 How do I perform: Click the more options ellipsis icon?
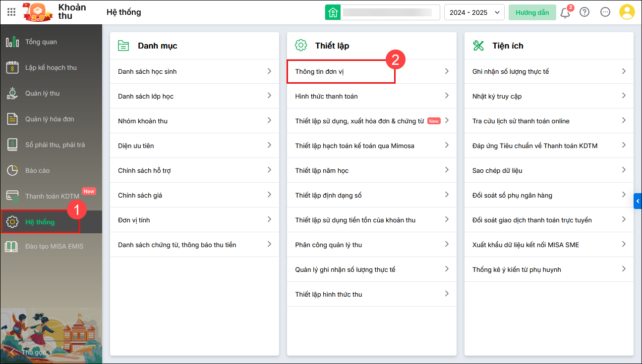tap(605, 12)
